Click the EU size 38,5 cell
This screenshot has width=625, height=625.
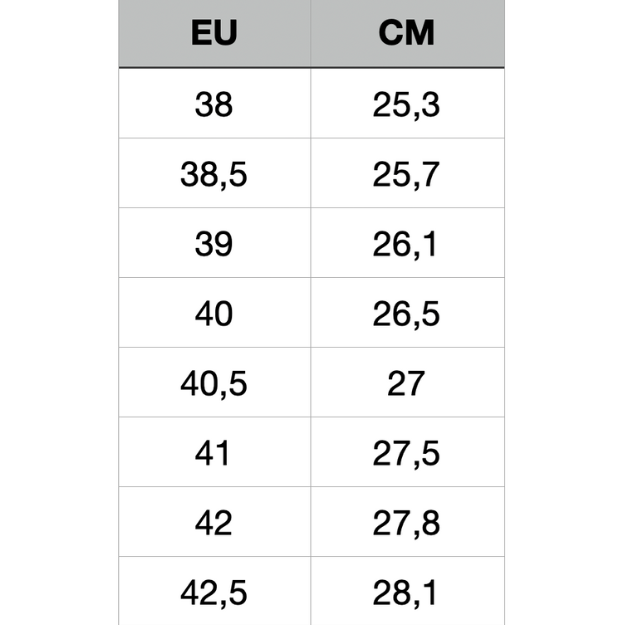coord(214,173)
